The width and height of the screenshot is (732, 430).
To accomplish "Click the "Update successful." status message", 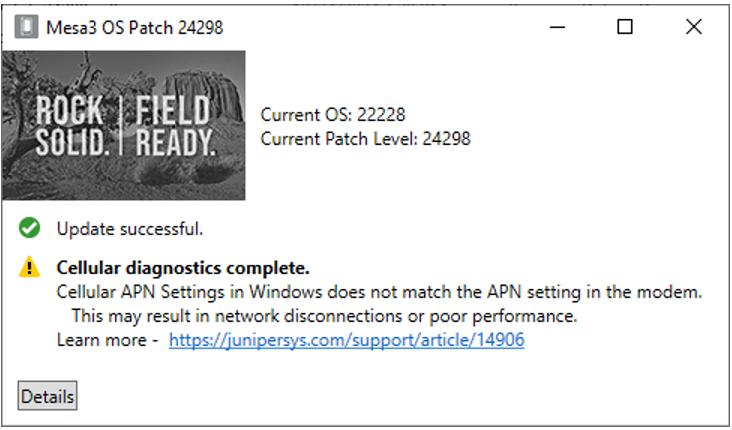I will (129, 229).
